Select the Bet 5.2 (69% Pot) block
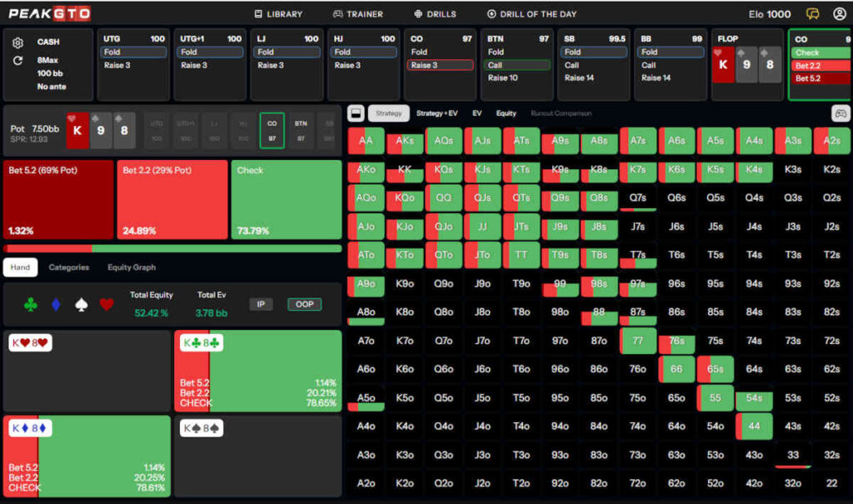Viewport: 853px width, 504px height. coord(58,200)
